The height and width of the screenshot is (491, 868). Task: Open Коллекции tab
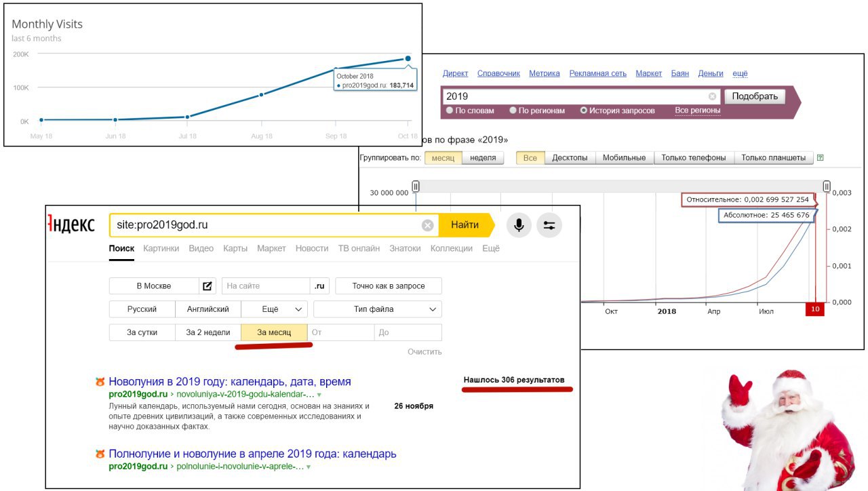(x=451, y=248)
